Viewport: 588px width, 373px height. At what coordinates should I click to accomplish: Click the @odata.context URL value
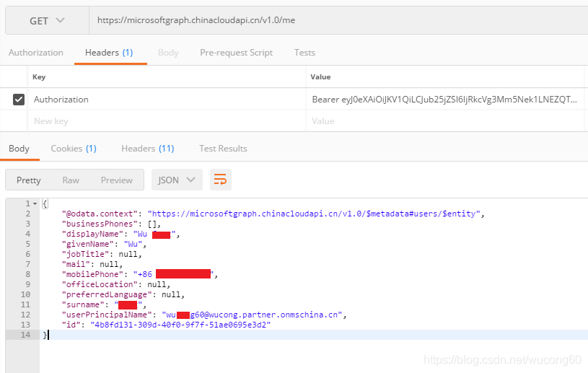[314, 214]
